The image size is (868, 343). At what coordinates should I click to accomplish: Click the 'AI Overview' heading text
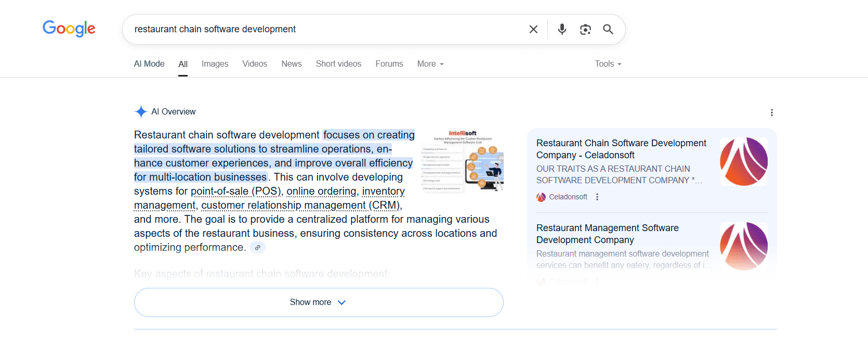[174, 111]
